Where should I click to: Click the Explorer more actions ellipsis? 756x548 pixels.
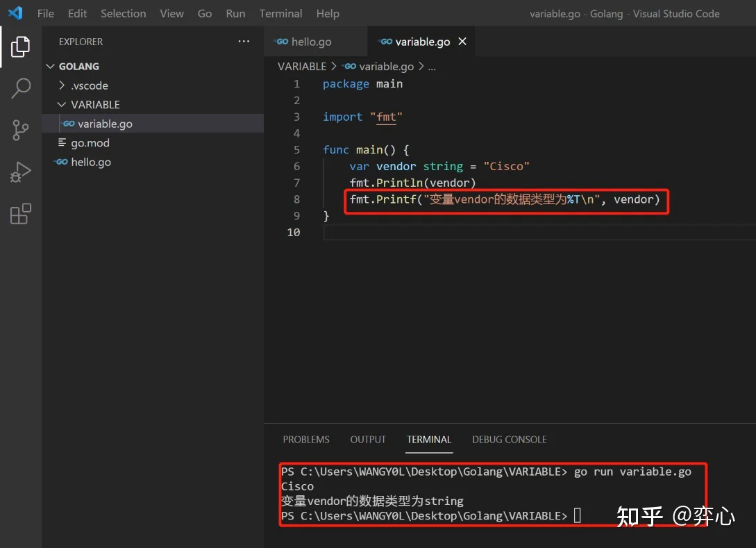tap(244, 42)
